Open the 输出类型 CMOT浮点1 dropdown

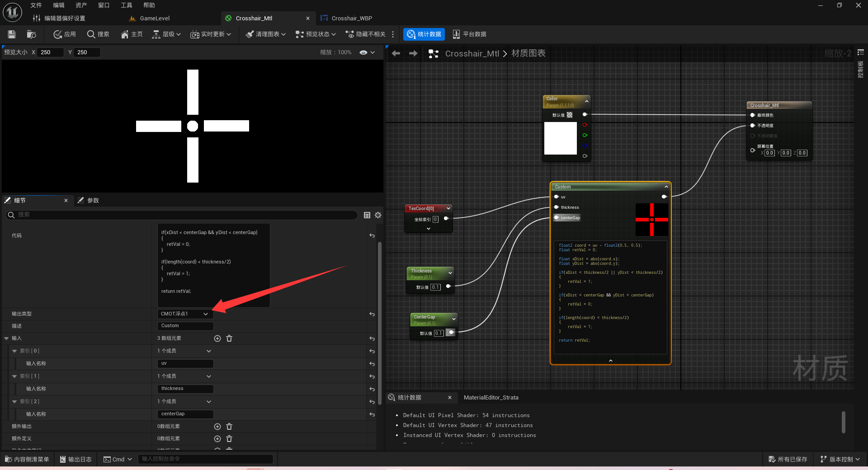(x=184, y=314)
